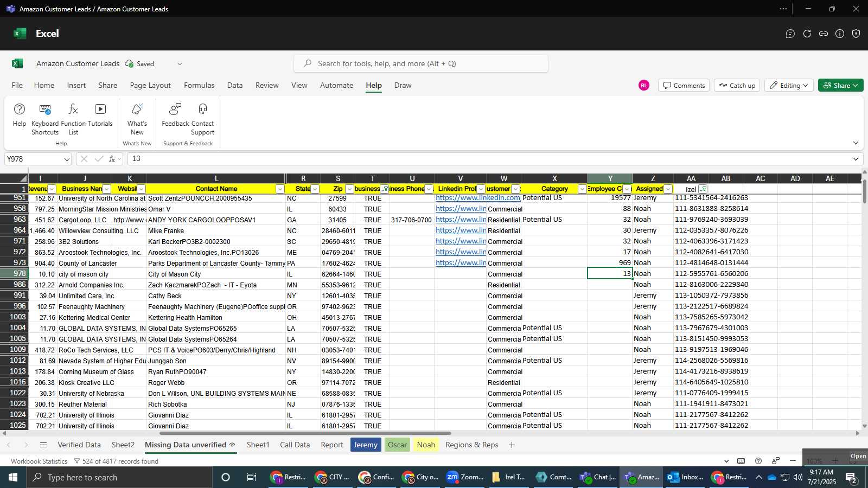
Task: Switch to the Jeremy sheet tab
Action: click(x=366, y=445)
